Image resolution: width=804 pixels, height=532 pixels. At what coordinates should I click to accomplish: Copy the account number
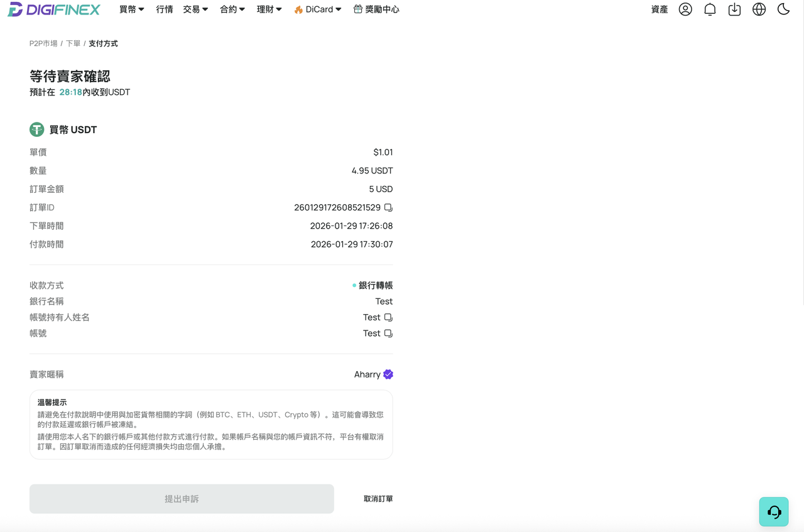pyautogui.click(x=388, y=334)
